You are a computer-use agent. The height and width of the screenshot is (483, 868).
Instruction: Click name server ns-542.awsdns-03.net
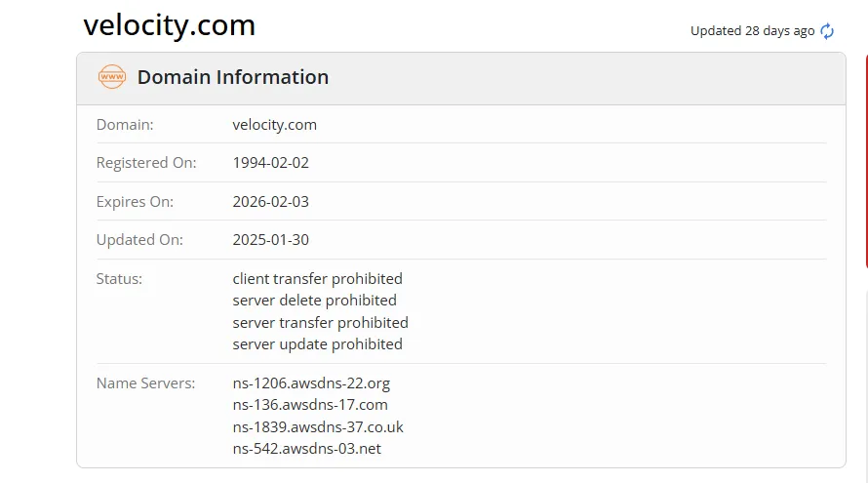click(x=306, y=449)
